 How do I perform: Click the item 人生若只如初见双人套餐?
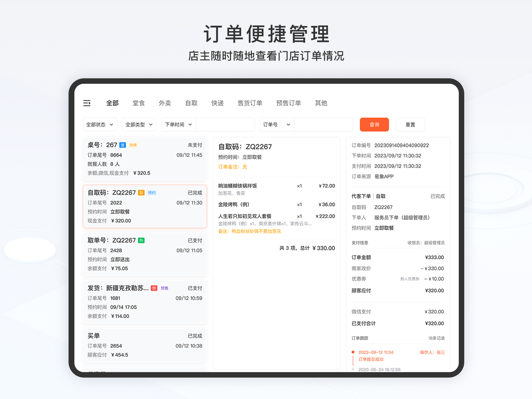245,216
